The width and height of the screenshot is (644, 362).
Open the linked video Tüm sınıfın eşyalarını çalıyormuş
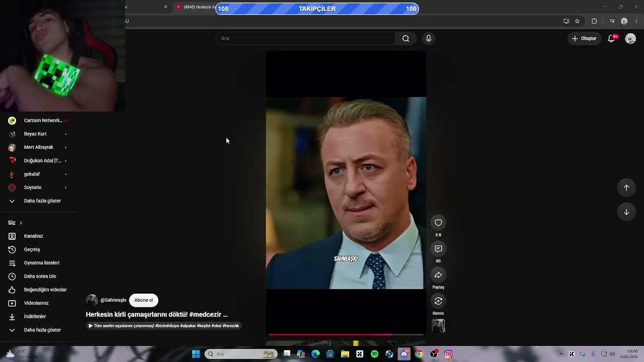[164, 326]
